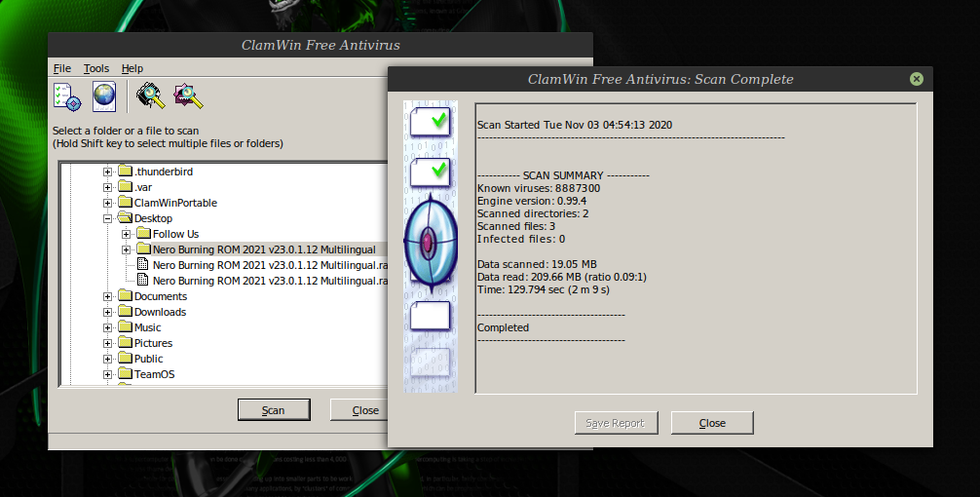This screenshot has width=980, height=497.
Task: Click 'SCAN SUMMARY' heading in report
Action: coord(563,175)
